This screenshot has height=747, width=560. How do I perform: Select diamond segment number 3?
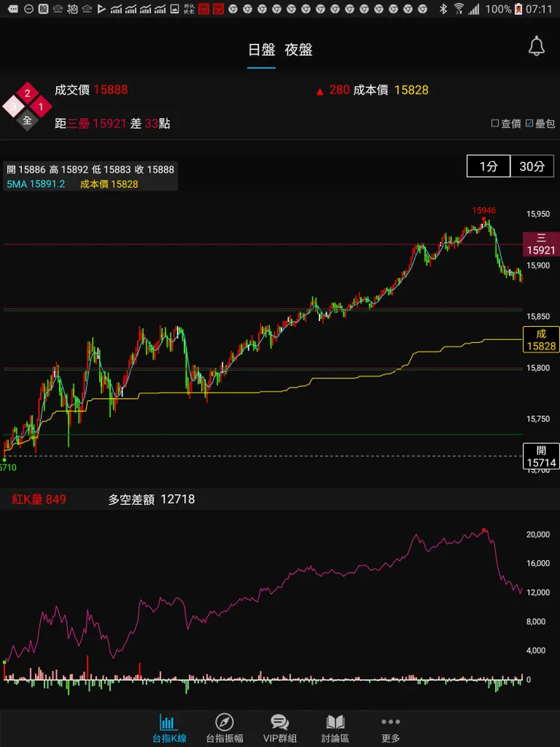14,107
